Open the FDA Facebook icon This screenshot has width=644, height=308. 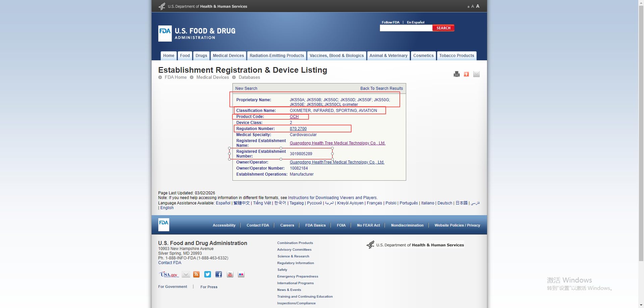[x=219, y=274]
